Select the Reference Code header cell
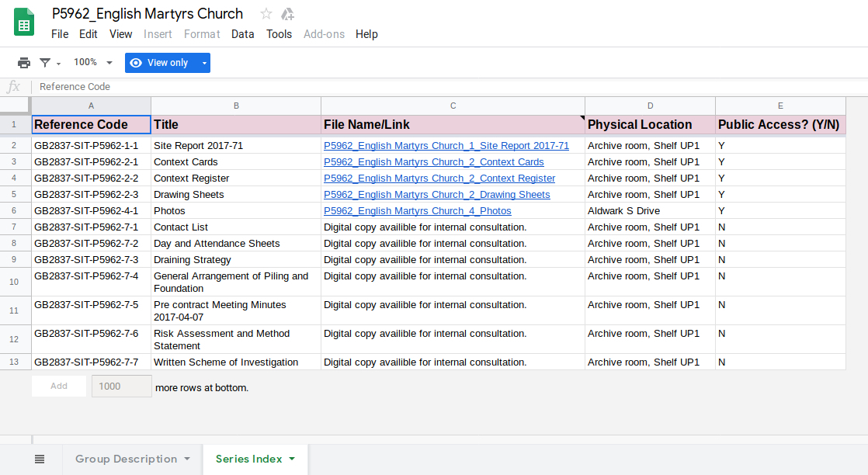Image resolution: width=868 pixels, height=475 pixels. pos(92,124)
